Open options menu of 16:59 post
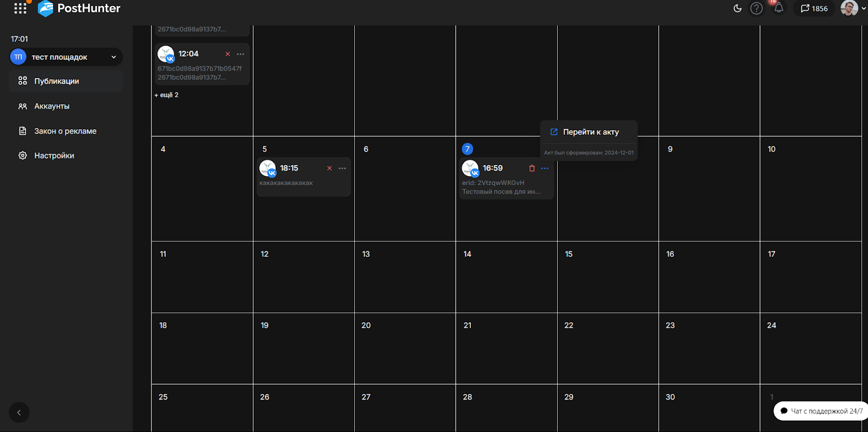The width and height of the screenshot is (868, 432). click(x=545, y=168)
